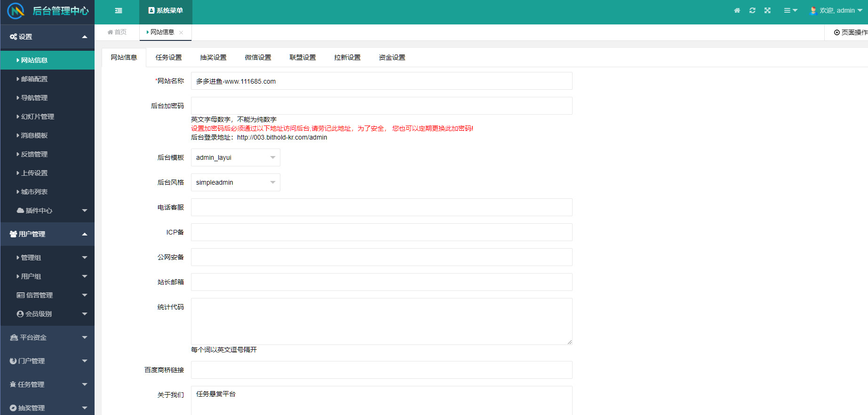Click the gears icon beside 设置

click(x=13, y=37)
